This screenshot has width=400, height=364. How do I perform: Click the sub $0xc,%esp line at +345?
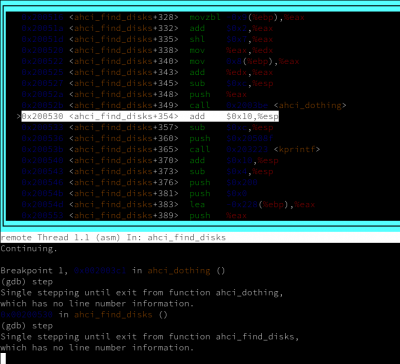(147, 83)
